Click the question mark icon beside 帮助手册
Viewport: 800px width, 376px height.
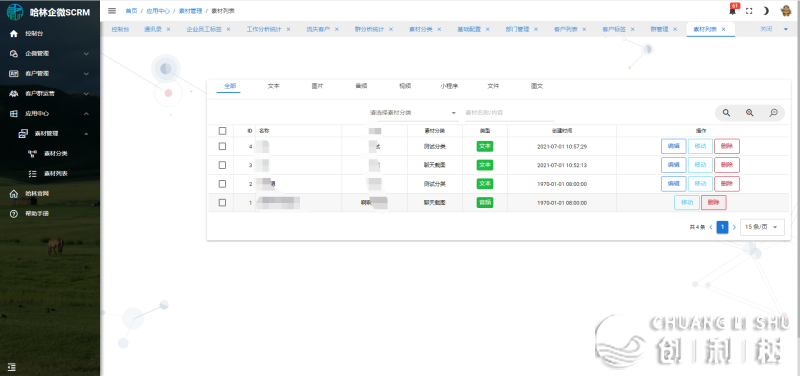click(x=14, y=214)
